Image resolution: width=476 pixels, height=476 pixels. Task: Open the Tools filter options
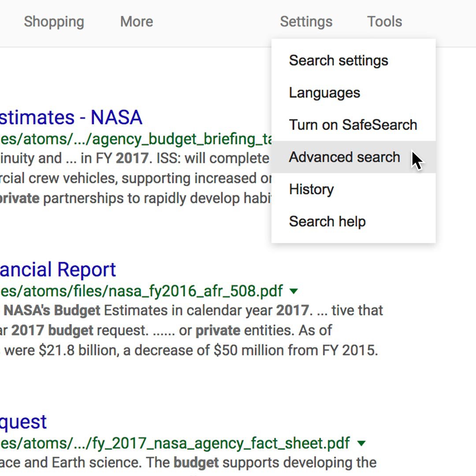(385, 22)
